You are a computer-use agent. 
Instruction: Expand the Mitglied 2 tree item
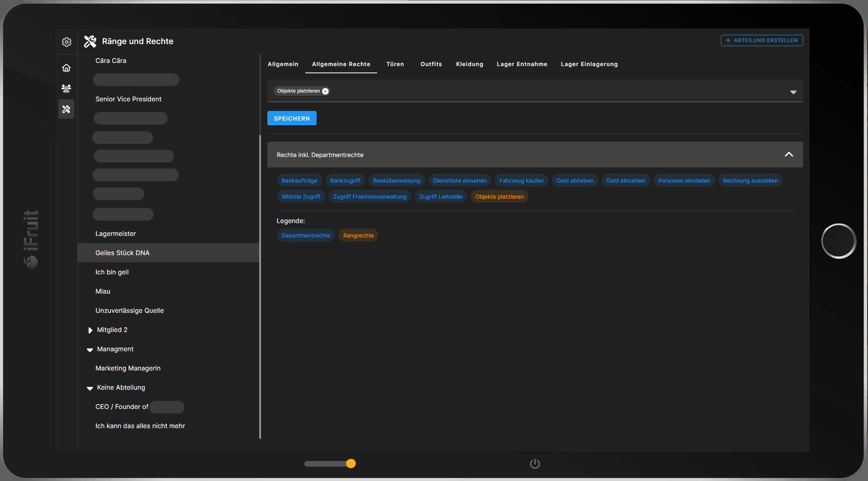tap(90, 329)
